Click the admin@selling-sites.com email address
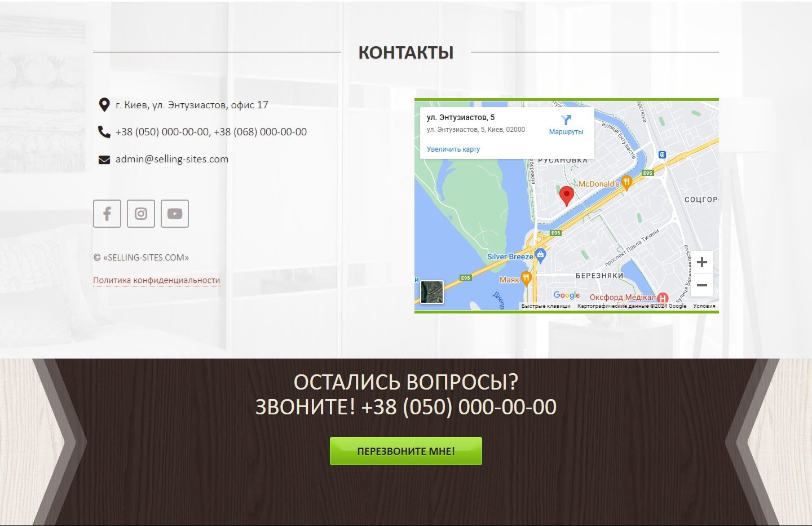The width and height of the screenshot is (812, 526). coord(172,159)
